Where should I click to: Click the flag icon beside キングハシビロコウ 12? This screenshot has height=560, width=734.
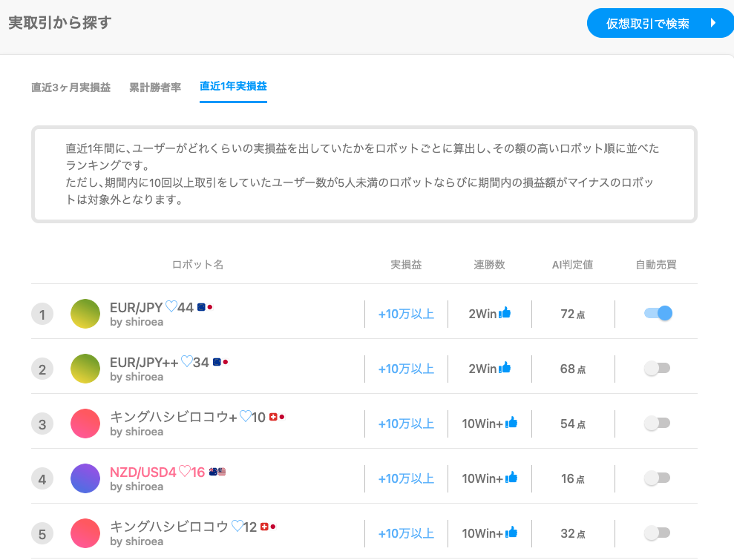point(268,527)
